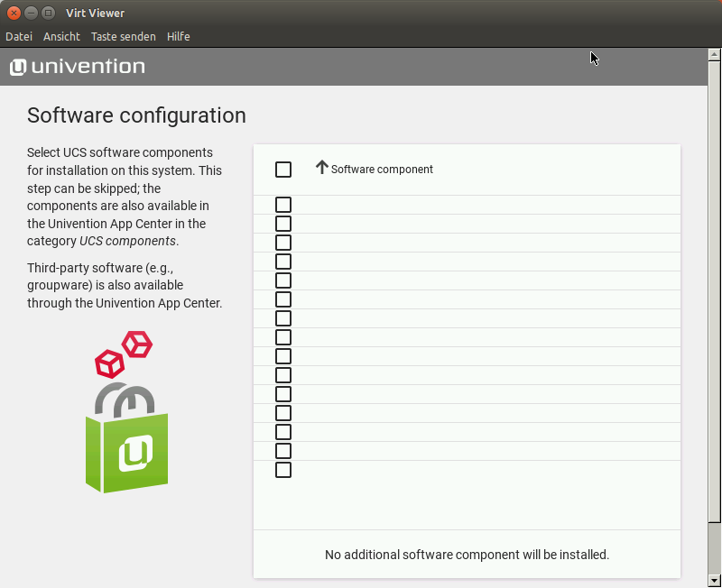Maximize the Virt Viewer window
The image size is (722, 588).
(48, 13)
